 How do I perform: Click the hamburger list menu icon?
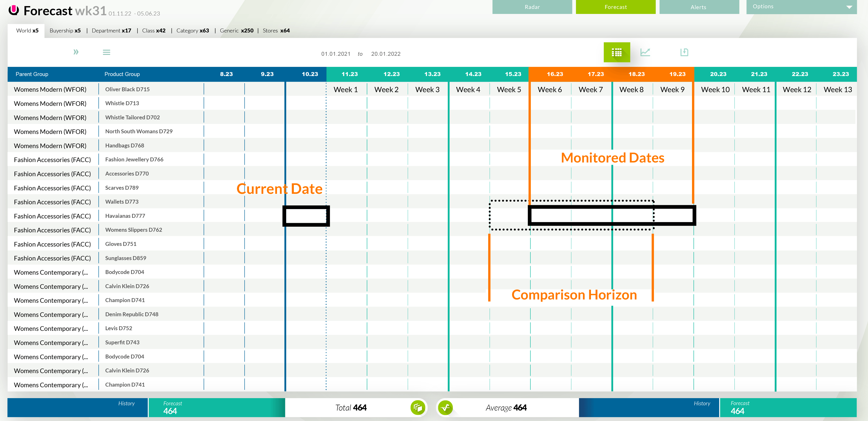tap(107, 52)
